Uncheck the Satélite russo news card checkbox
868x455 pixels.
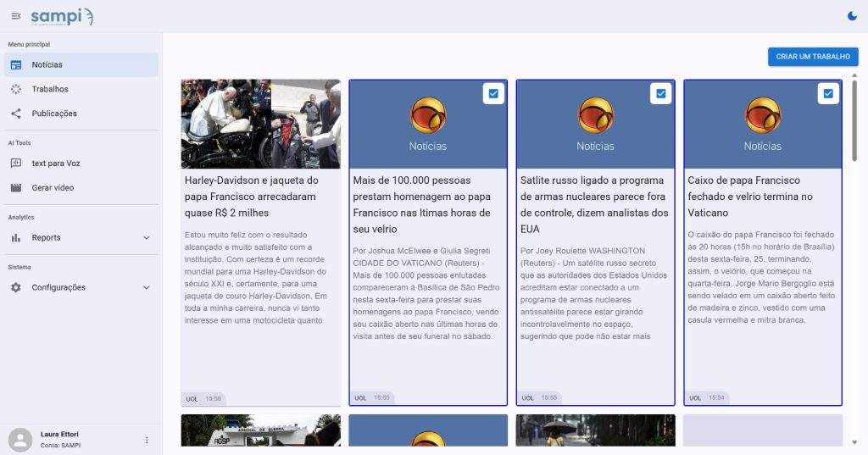(660, 94)
